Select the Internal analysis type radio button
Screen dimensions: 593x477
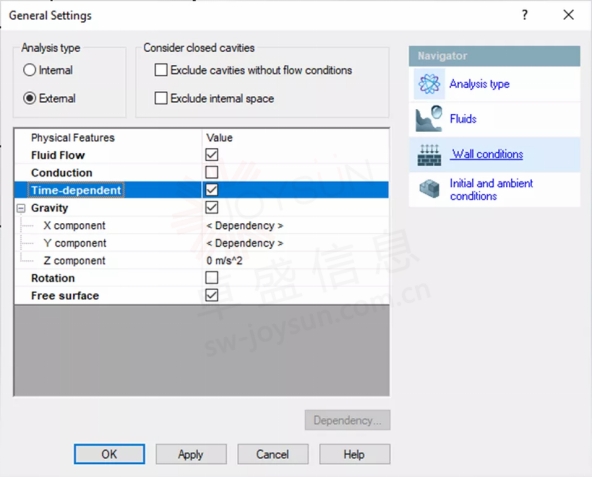click(x=29, y=70)
